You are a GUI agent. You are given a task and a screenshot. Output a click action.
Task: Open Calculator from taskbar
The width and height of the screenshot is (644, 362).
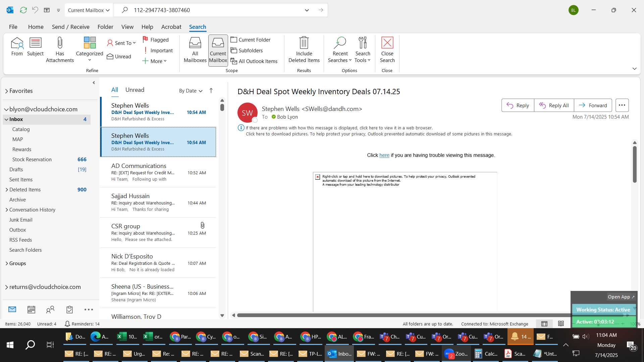(x=485, y=354)
